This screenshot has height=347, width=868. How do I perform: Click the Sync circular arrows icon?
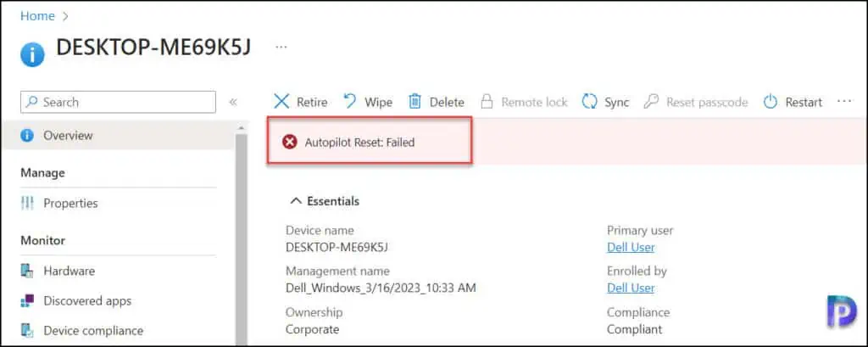coord(590,102)
